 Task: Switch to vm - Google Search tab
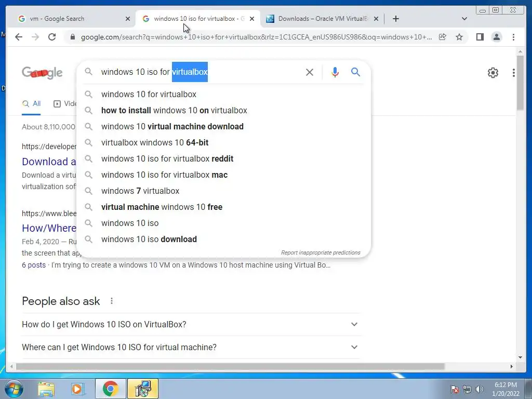[71, 19]
